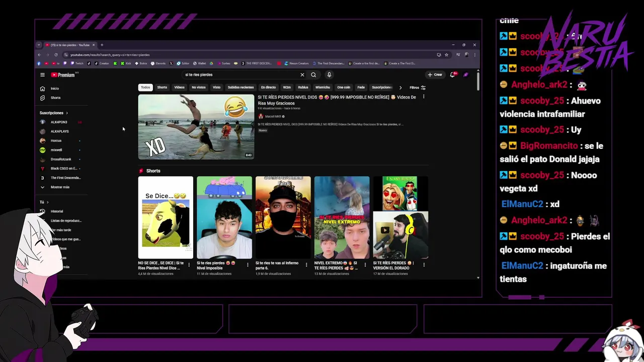Play the beach jump XD video thumbnail
Screen dimensions: 644x362
click(x=196, y=127)
